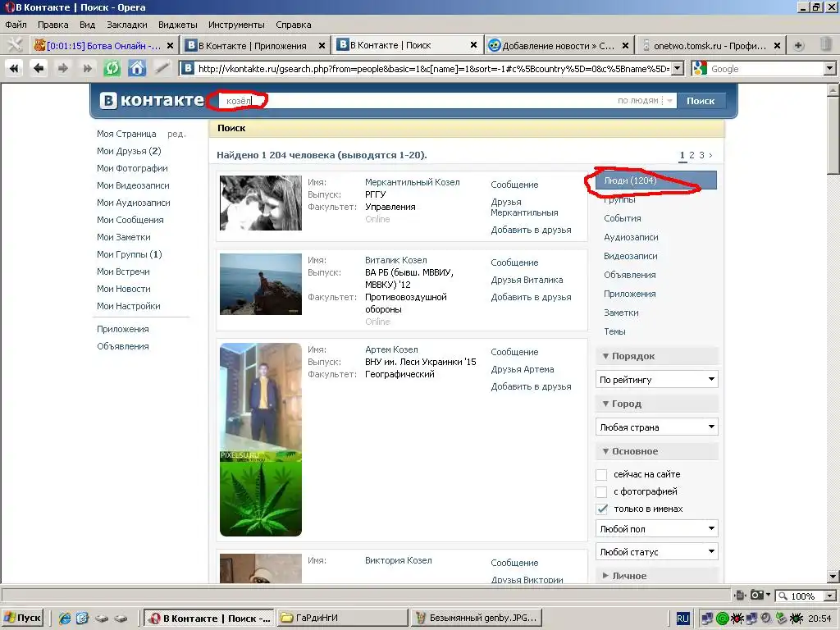Enable the 'сейчас на сайте' checkbox
This screenshot has width=840, height=630.
click(601, 475)
